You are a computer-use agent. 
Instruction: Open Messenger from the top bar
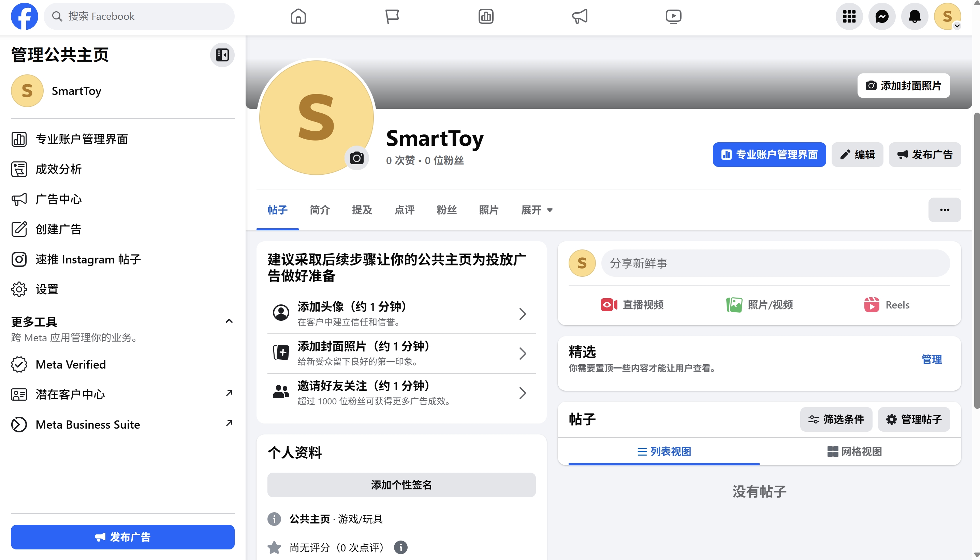(882, 16)
